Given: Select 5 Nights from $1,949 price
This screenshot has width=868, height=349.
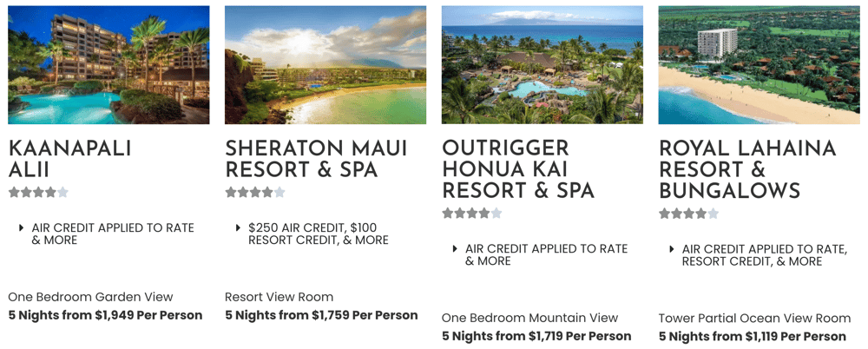Looking at the screenshot, I should (x=105, y=315).
